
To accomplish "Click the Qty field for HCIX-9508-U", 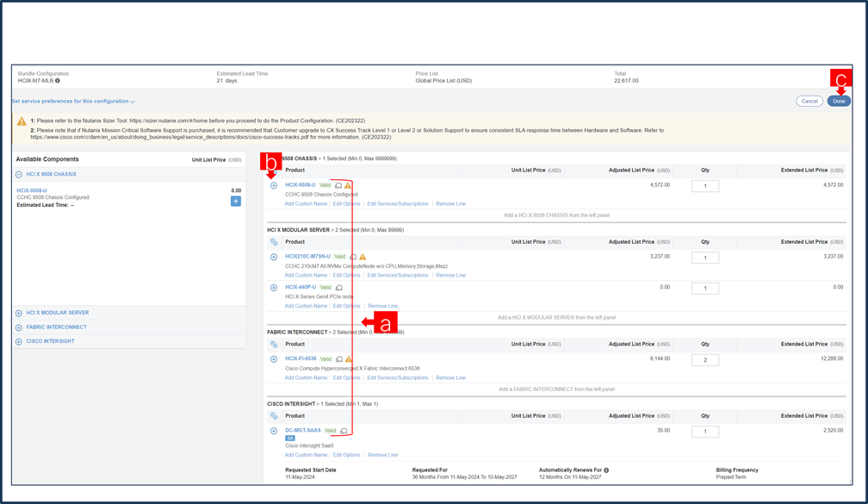I will 705,186.
